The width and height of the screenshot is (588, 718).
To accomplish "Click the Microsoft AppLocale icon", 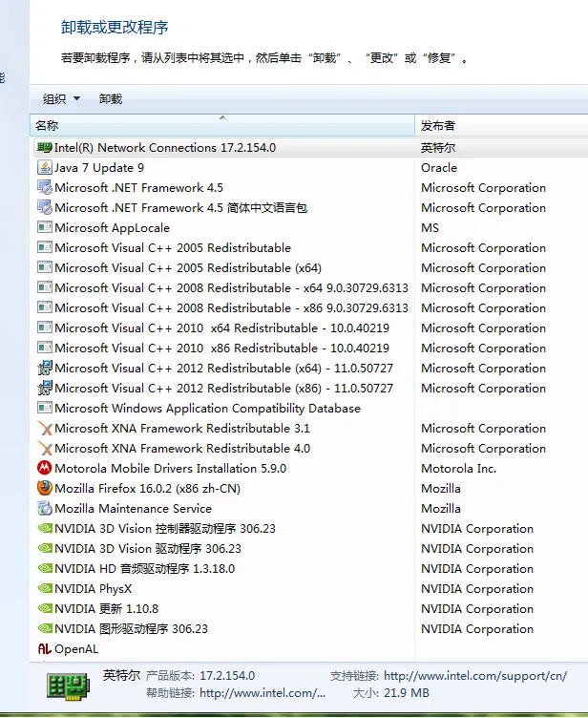I will (x=45, y=227).
